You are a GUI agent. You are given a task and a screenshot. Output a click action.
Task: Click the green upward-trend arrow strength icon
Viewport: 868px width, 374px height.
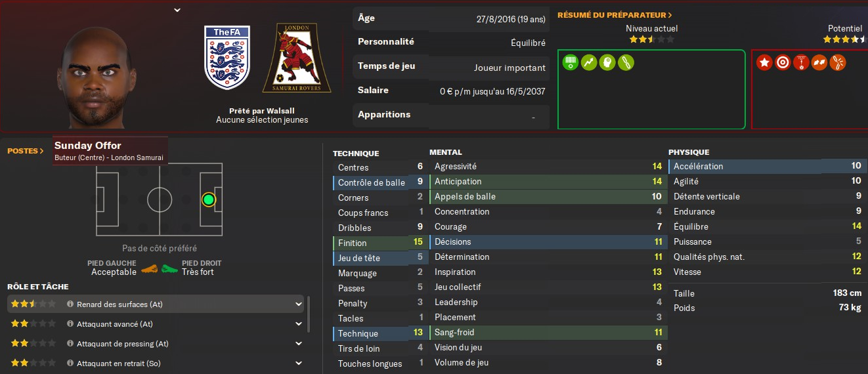[x=589, y=63]
